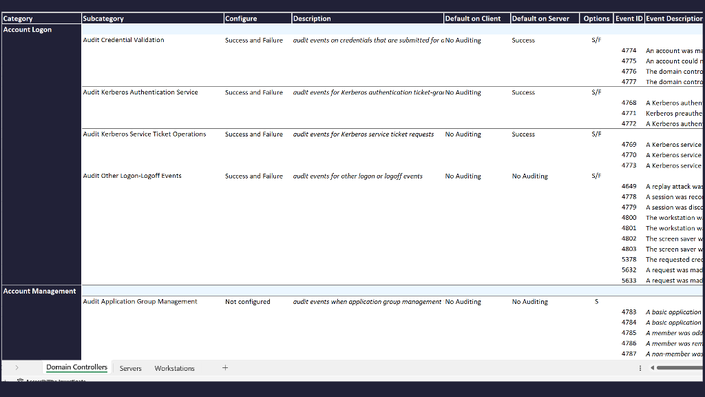Click the Audit Application Group Management cell
This screenshot has width=705, height=397.
click(152, 302)
